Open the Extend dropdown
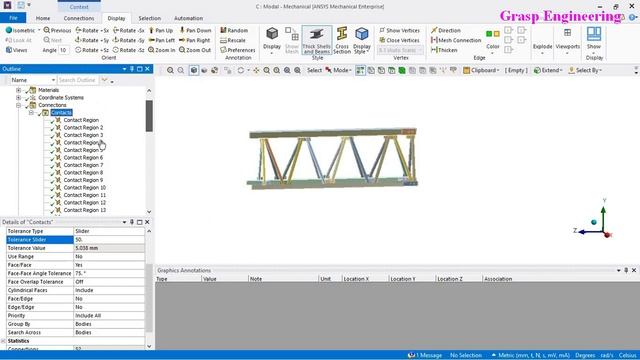 click(x=548, y=70)
